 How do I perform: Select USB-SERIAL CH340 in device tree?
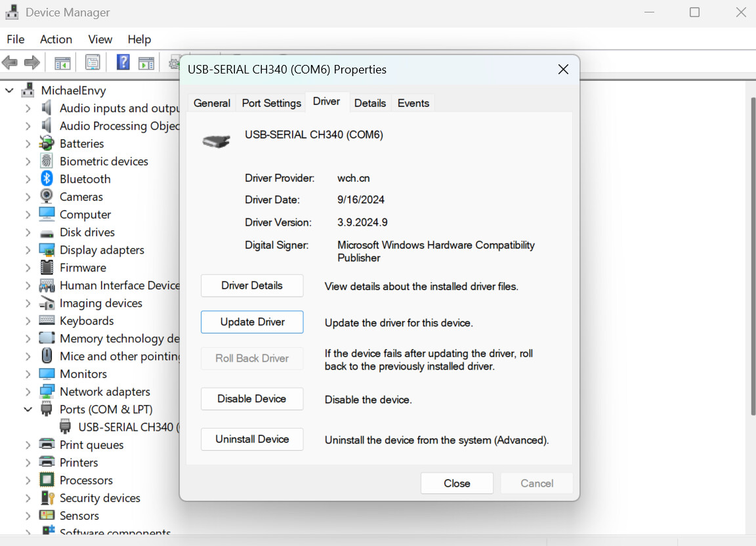125,427
